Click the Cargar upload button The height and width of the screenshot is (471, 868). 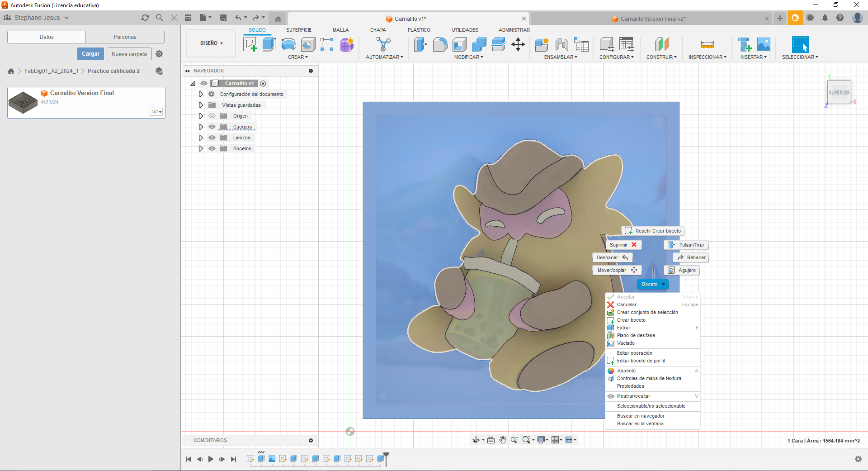90,54
